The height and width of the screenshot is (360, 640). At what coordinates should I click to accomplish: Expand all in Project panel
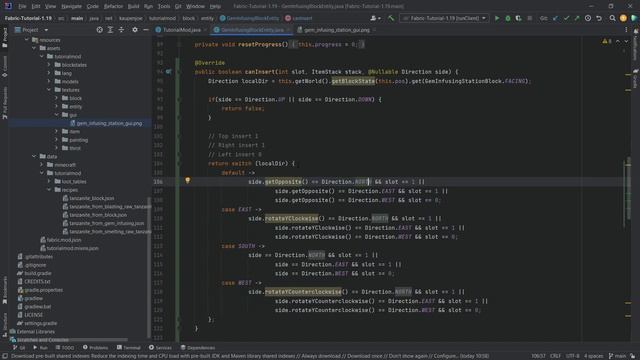(110, 30)
